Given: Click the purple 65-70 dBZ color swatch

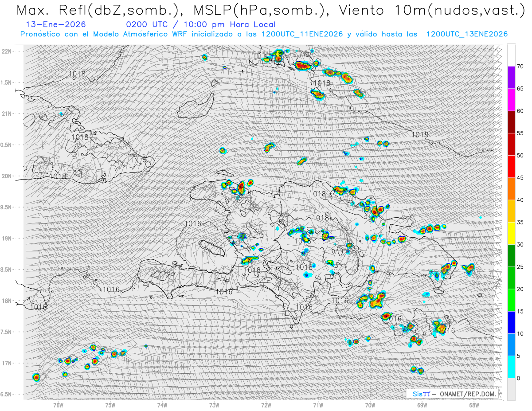Looking at the screenshot, I should tap(511, 78).
